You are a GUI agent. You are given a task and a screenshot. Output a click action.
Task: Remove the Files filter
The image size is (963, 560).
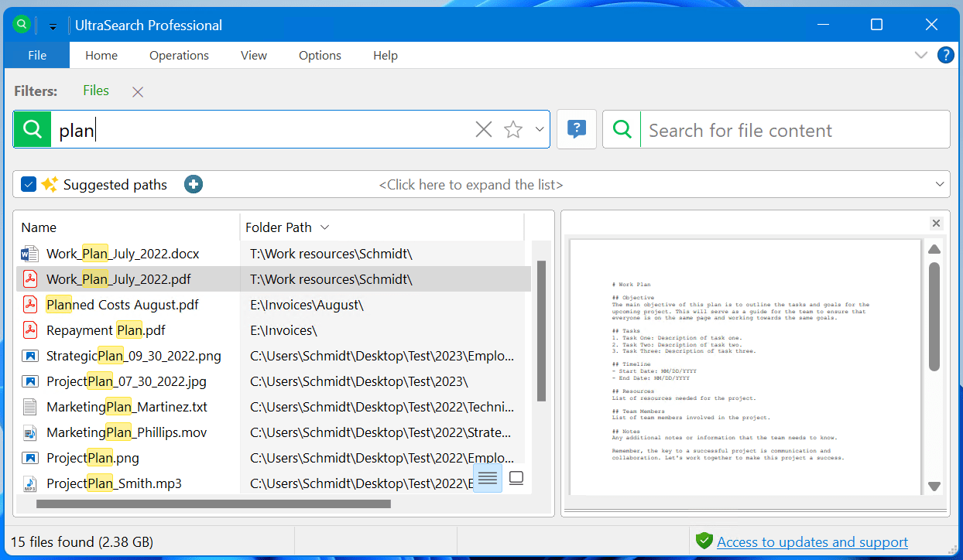[138, 92]
